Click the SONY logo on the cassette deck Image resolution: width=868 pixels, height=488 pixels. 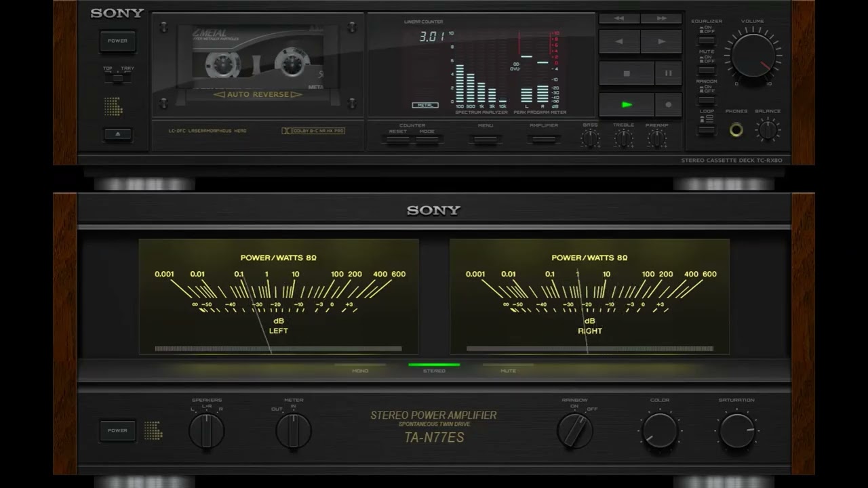coord(117,13)
